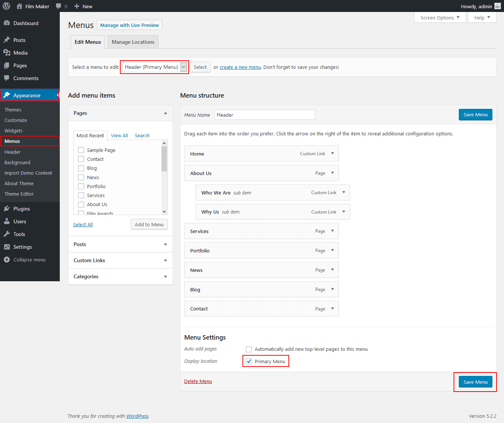Tick the Services page checkbox
The width and height of the screenshot is (504, 423).
pyautogui.click(x=81, y=195)
